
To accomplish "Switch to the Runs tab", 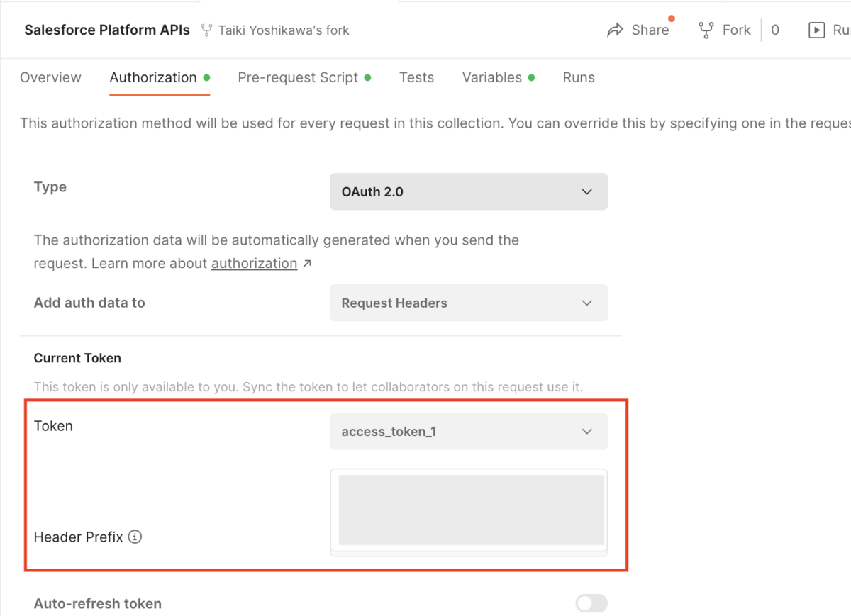I will [579, 78].
